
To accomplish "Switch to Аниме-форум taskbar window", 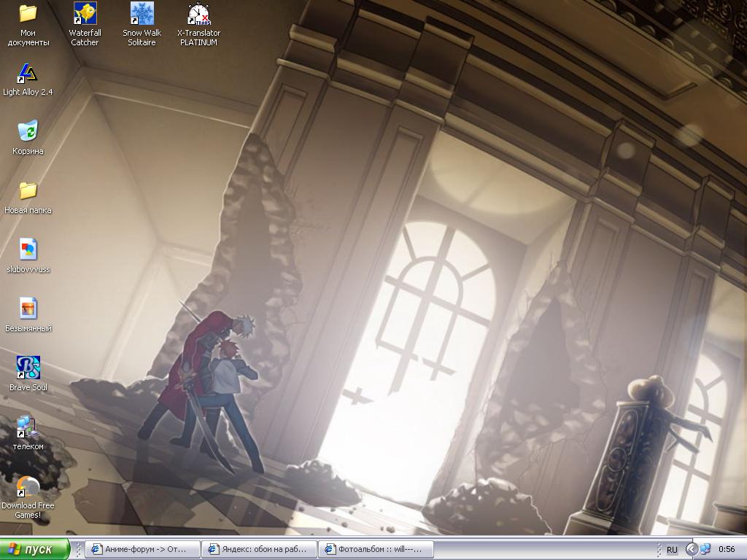I will (142, 549).
